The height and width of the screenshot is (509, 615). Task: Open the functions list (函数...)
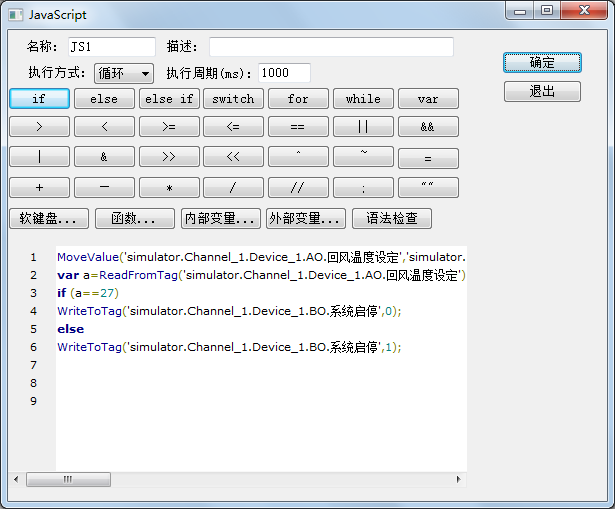pyautogui.click(x=135, y=218)
